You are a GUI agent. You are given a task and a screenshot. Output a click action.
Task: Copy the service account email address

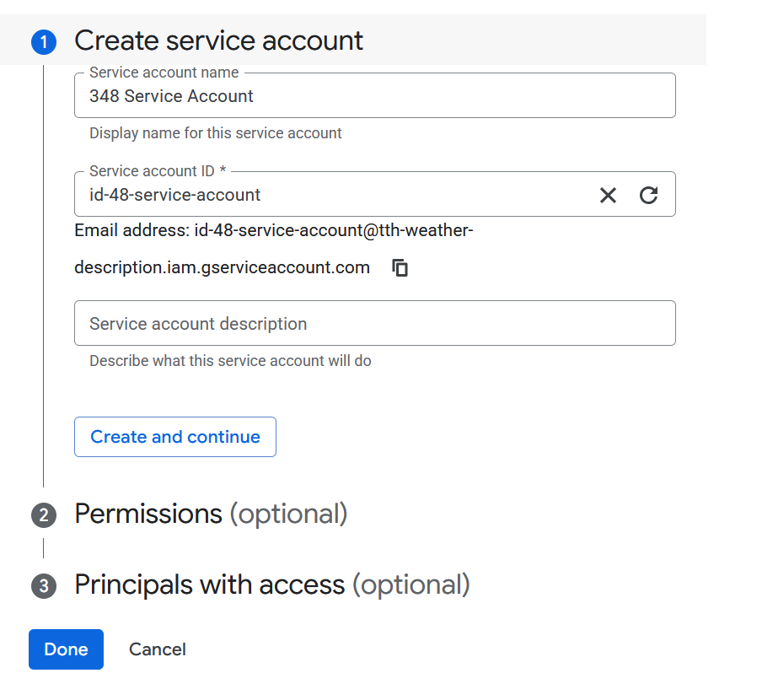pos(400,268)
